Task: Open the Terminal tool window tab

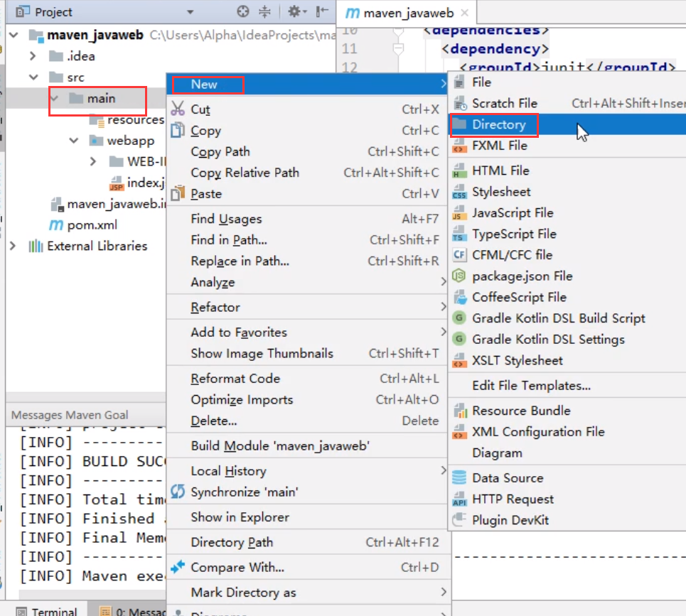Action: click(46, 611)
